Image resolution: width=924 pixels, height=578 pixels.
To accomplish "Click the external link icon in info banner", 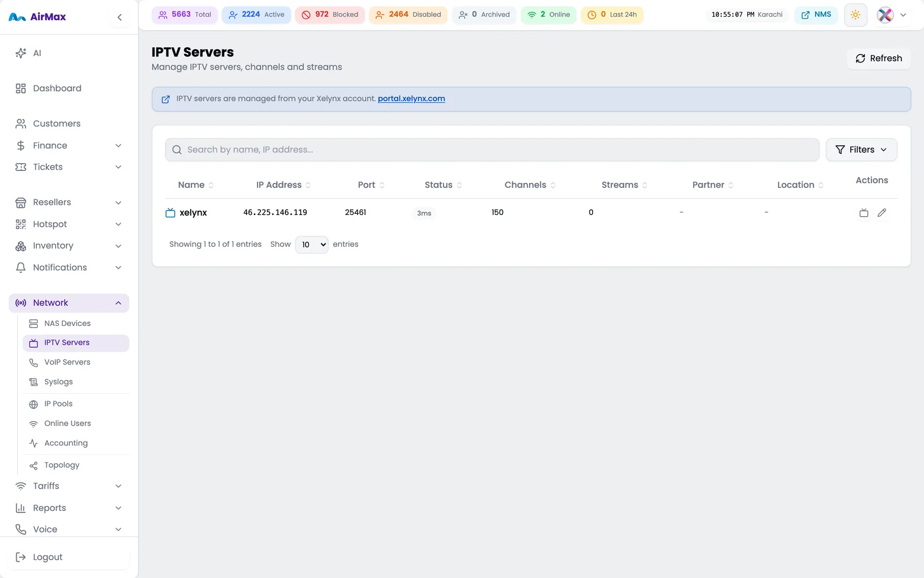I will 166,99.
